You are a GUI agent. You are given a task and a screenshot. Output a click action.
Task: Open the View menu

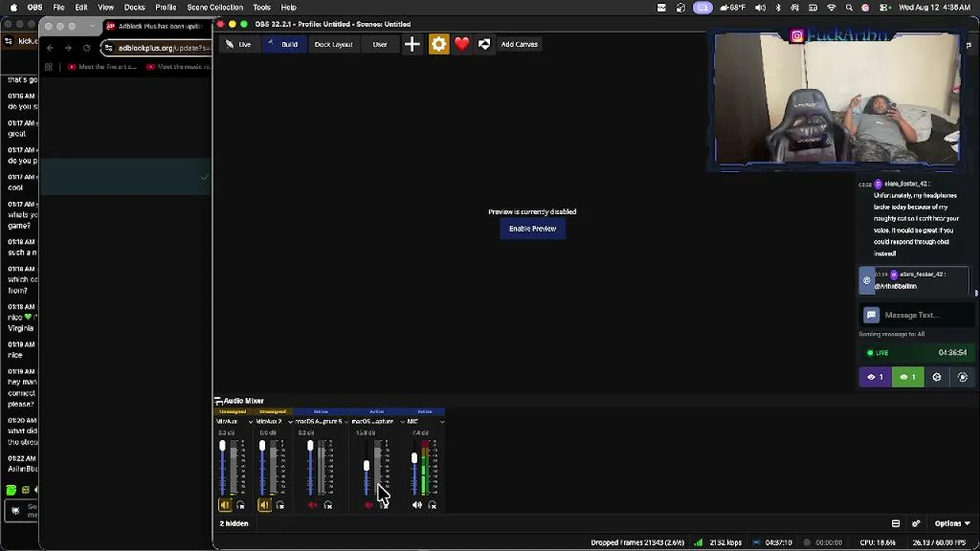[x=106, y=8]
